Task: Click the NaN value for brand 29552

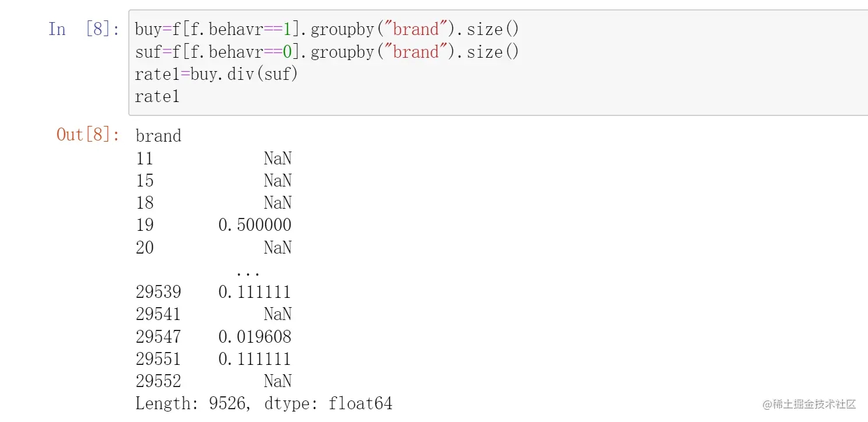Action: coord(277,381)
